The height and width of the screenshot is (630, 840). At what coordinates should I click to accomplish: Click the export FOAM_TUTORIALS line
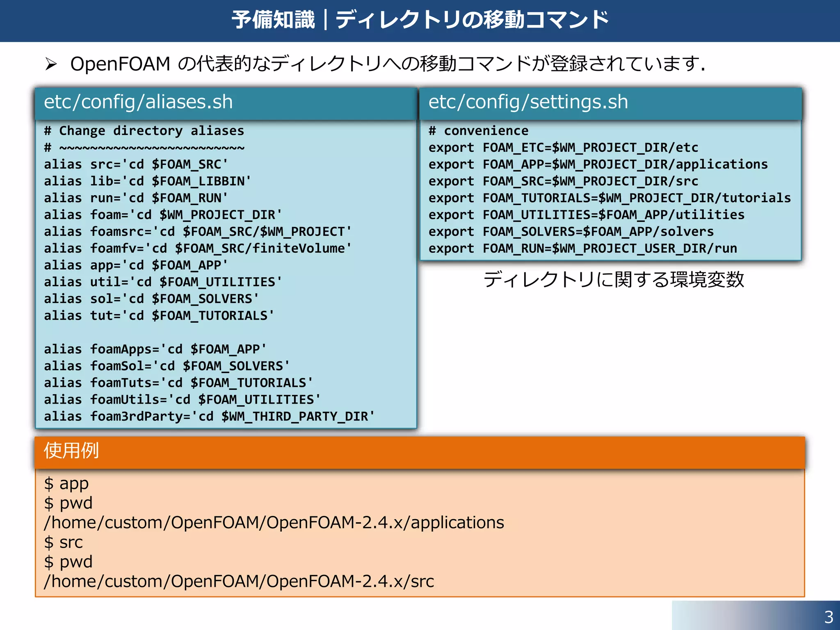[x=609, y=198]
